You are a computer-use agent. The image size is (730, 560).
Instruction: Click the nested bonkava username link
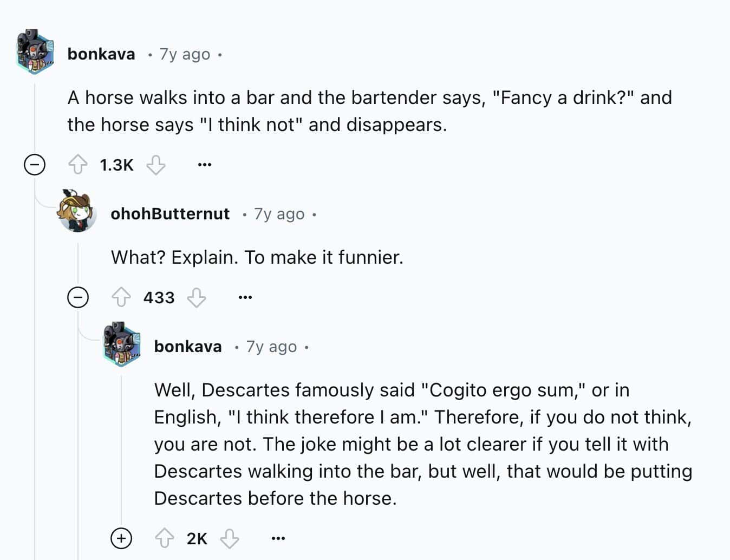point(187,346)
